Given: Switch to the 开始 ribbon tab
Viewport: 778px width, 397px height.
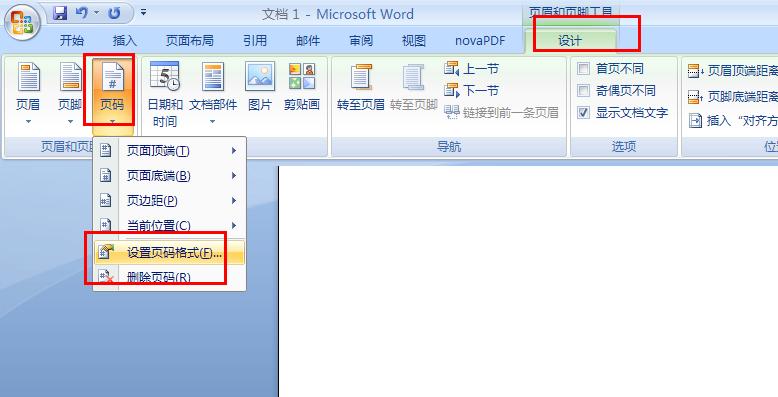Looking at the screenshot, I should [72, 41].
